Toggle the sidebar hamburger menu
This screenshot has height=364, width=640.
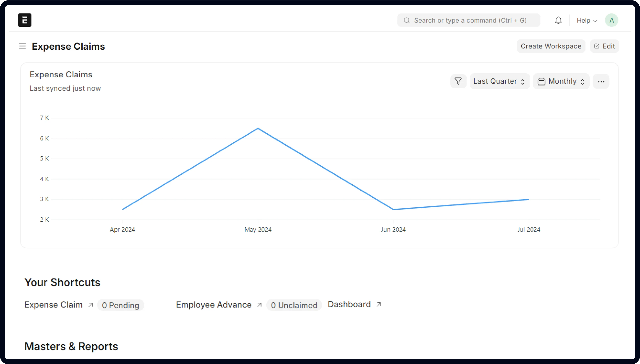[23, 46]
